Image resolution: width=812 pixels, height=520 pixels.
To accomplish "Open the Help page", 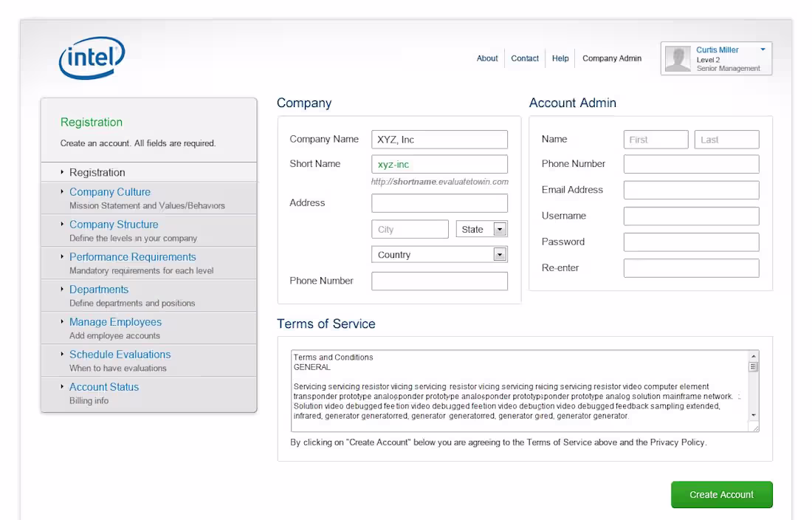I will coord(560,58).
